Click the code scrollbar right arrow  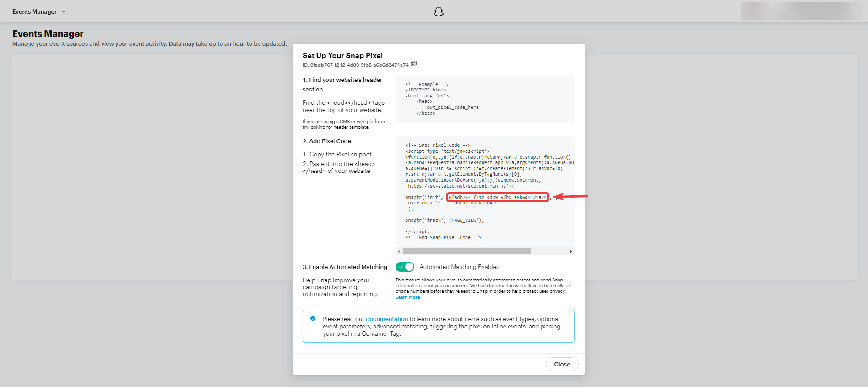570,251
